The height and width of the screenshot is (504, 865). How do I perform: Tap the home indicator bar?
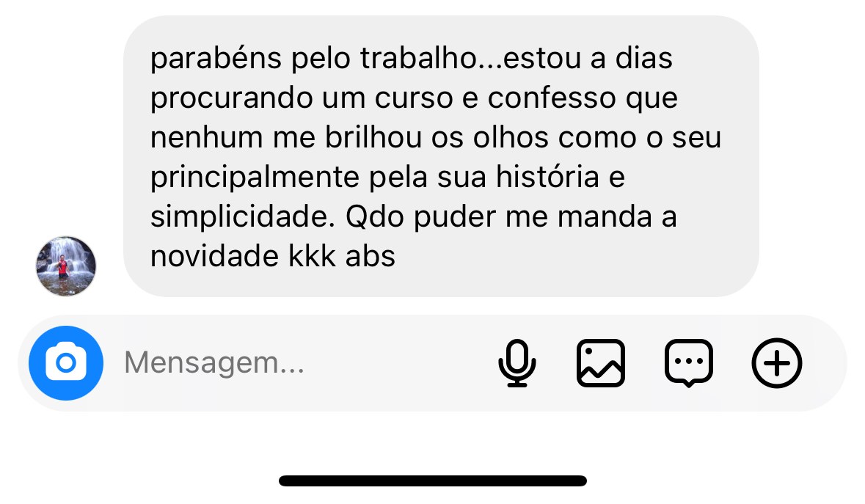coord(433,481)
